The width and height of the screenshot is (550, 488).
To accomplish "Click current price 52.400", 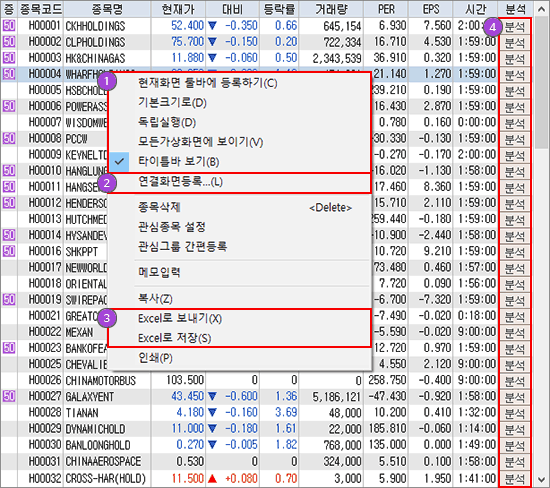I will (187, 26).
